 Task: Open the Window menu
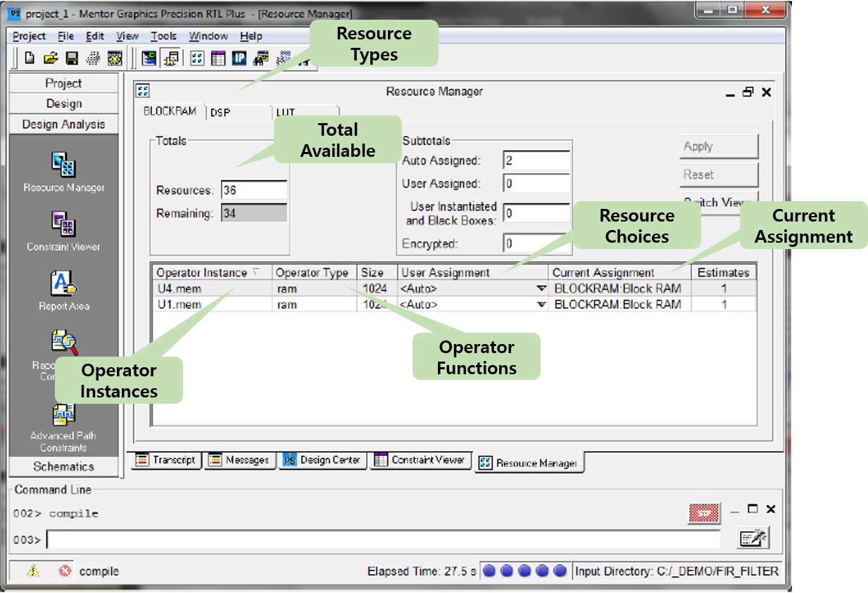(x=208, y=36)
